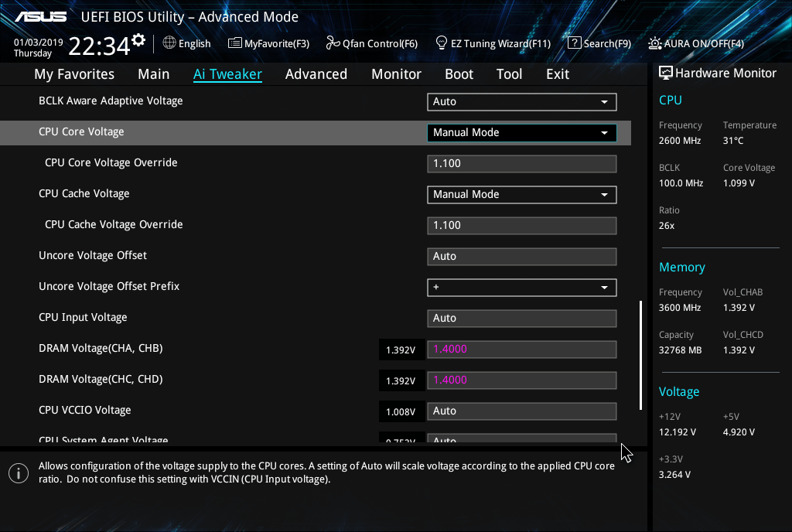
Task: Click the Hardware Monitor heading
Action: 725,73
